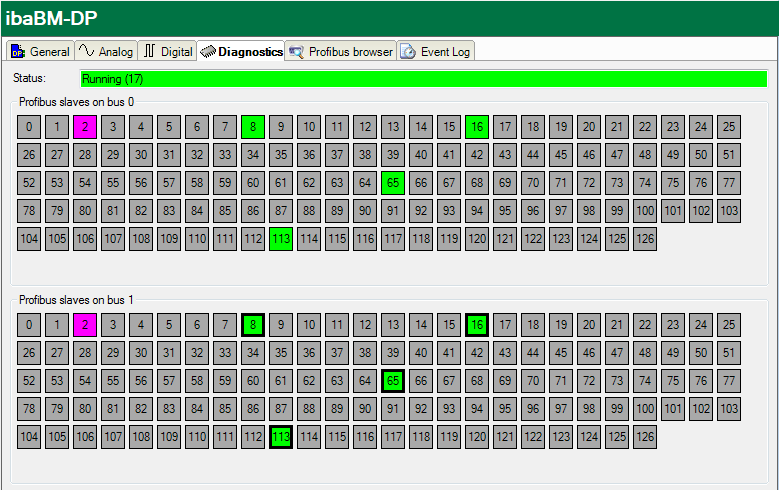The image size is (779, 490).
Task: Click the green Running (17) status bar
Action: (424, 79)
